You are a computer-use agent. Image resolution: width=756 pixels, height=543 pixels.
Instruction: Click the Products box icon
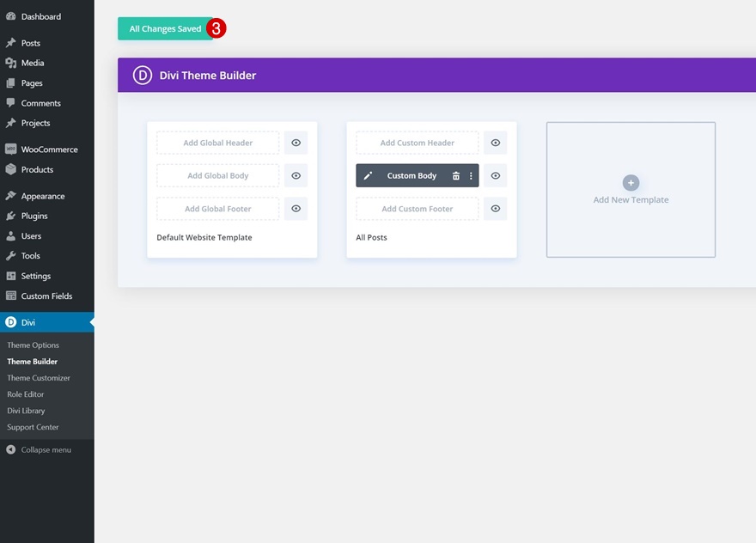point(10,169)
